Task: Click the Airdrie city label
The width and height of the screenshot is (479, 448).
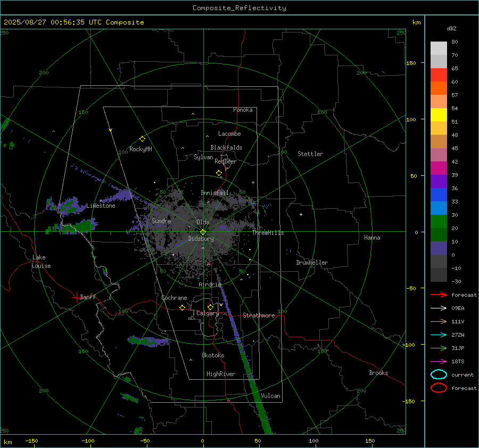Action: (210, 284)
